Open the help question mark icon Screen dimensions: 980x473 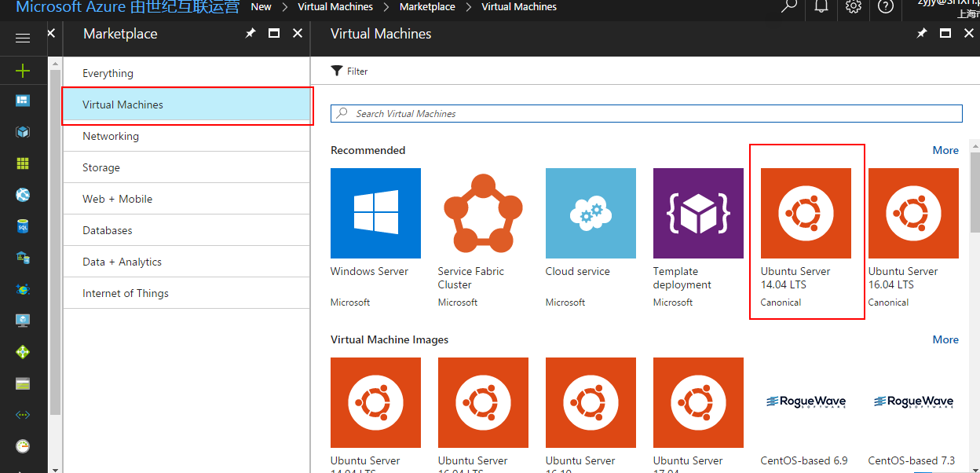point(886,6)
